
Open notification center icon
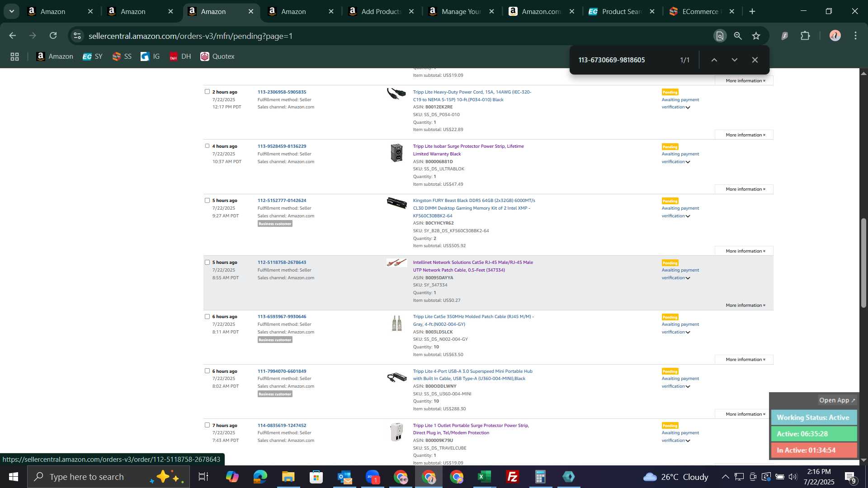coord(850,477)
